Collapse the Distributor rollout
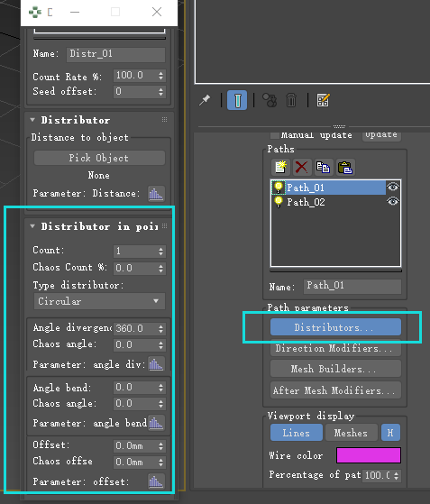 coord(32,120)
